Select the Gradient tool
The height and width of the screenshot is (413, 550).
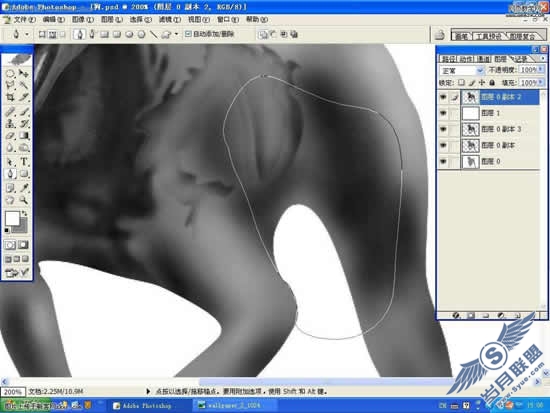24,136
